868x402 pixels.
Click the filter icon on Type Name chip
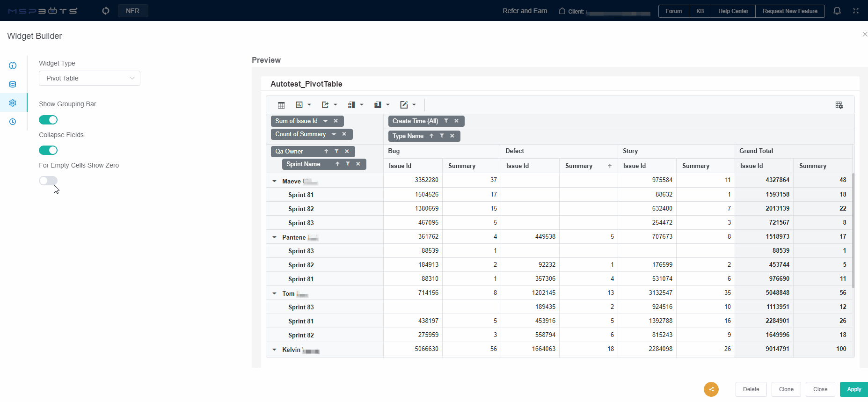click(x=442, y=136)
